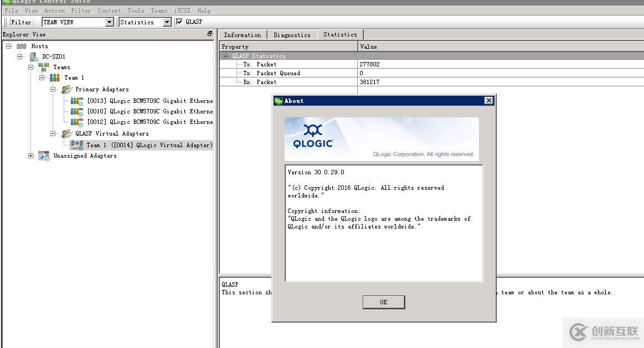
Task: Select the [0010] BCM5709C adapter icon
Action: pos(76,111)
